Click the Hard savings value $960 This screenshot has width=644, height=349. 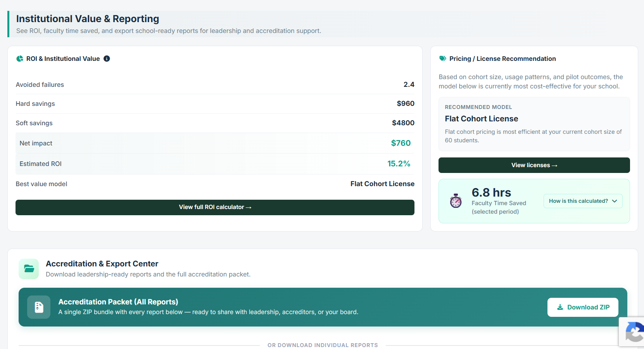[406, 104]
